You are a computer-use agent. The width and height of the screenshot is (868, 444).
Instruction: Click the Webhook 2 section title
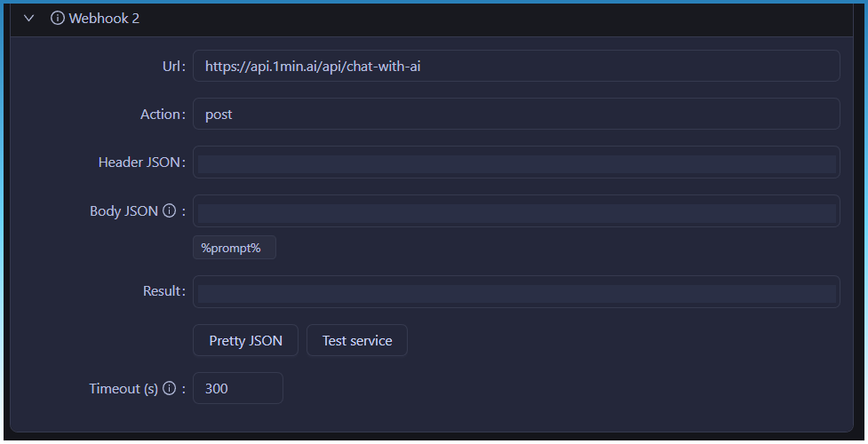point(104,19)
